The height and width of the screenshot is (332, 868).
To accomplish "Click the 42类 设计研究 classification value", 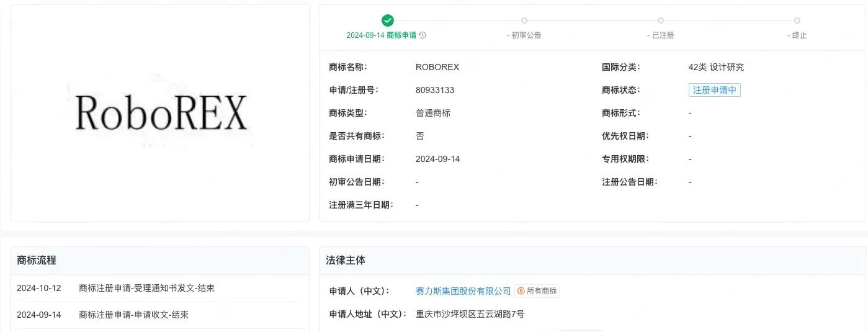I will pos(716,67).
